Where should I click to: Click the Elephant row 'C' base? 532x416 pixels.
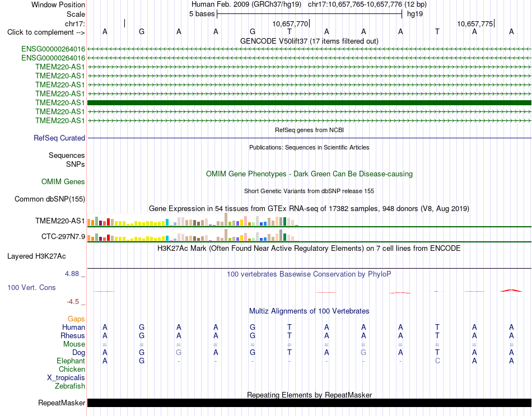click(437, 361)
